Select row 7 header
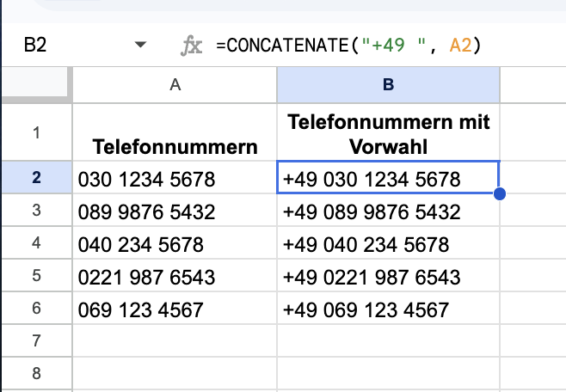 pos(36,341)
